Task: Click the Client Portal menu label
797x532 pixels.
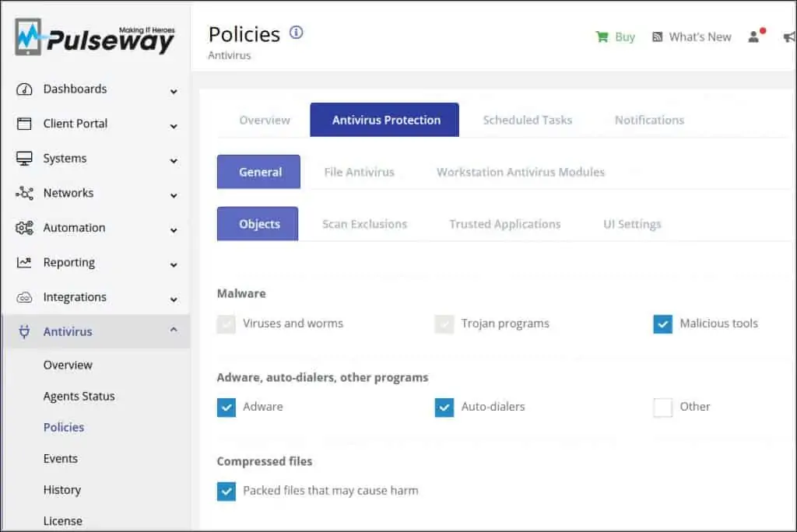Action: coord(75,124)
